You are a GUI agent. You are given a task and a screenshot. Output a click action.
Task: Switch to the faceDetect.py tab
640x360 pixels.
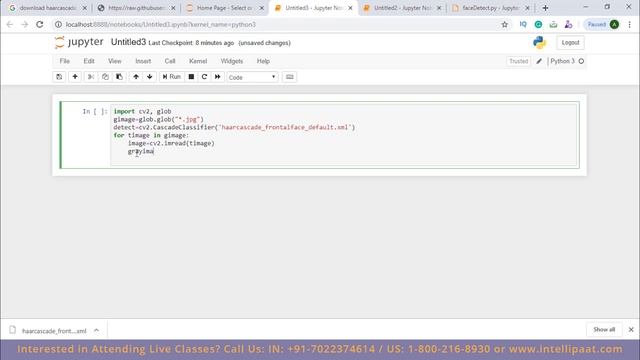491,8
